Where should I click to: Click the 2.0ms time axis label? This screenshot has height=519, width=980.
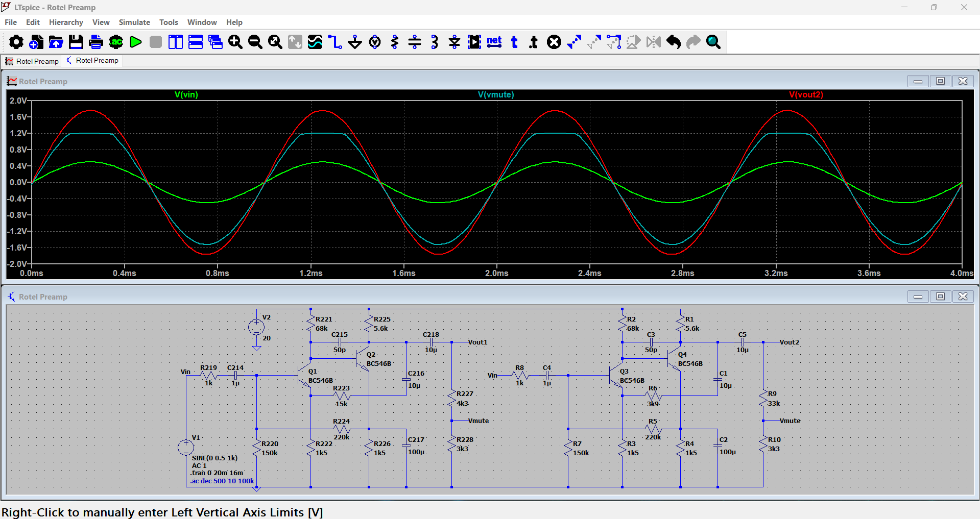[x=496, y=274]
